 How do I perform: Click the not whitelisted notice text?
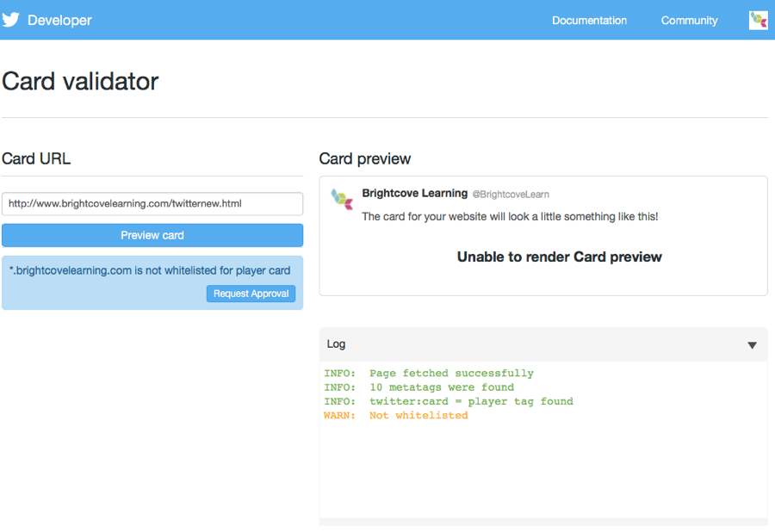click(x=150, y=270)
